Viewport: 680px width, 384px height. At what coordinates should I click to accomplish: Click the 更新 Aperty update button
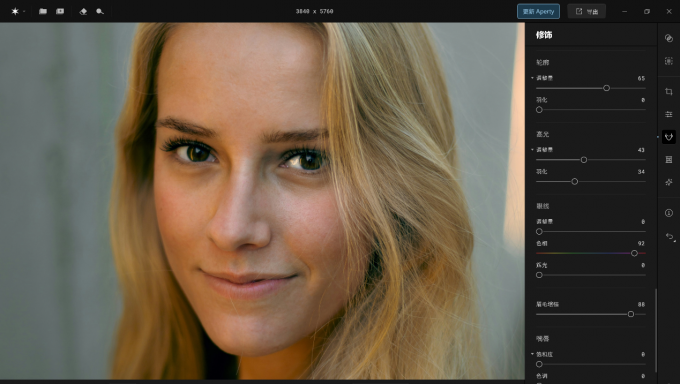tap(538, 11)
